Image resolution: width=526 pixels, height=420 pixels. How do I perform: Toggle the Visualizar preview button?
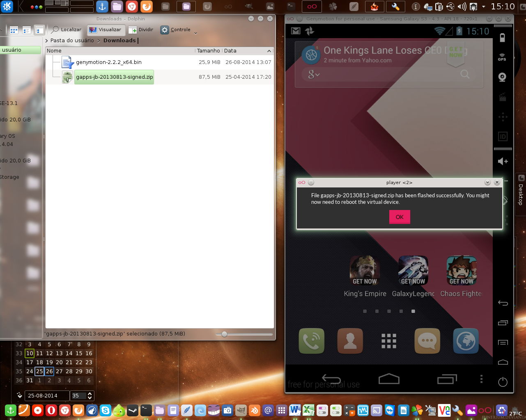point(106,30)
